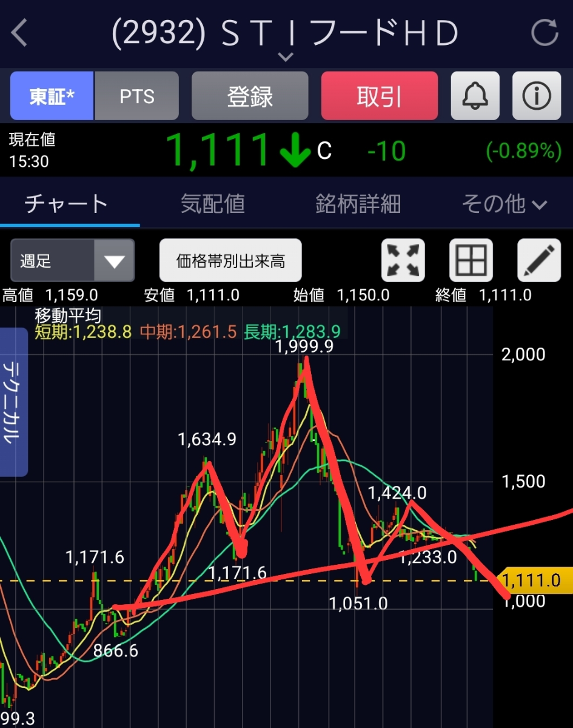The height and width of the screenshot is (728, 573).
Task: Tap 1,424.0 peak label
Action: point(397,493)
